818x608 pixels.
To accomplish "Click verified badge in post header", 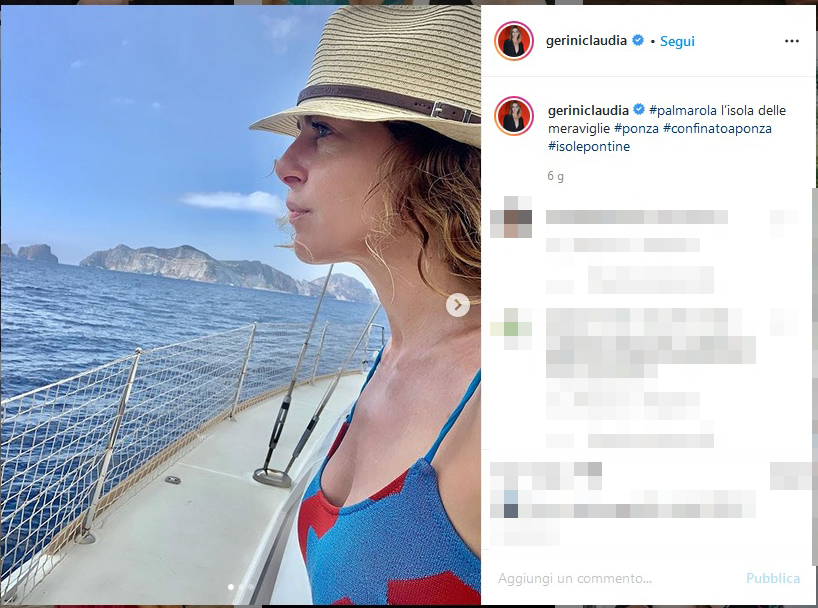I will tap(637, 40).
